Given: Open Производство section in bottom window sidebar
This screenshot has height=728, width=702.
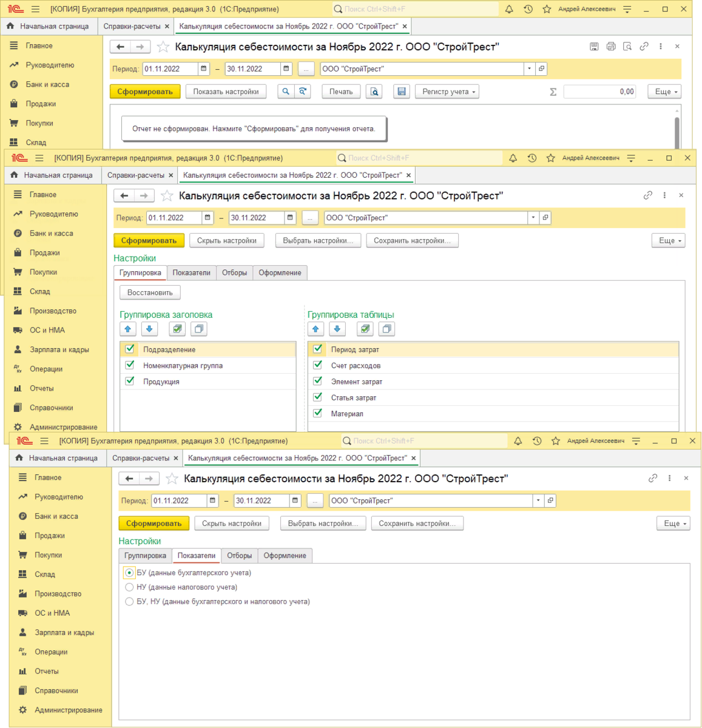Looking at the screenshot, I should coord(58,594).
